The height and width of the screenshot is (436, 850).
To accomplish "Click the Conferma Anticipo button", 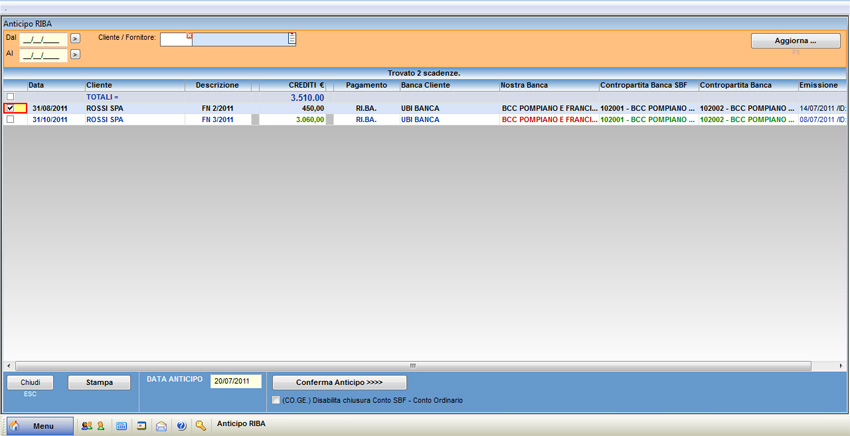I will coord(339,383).
